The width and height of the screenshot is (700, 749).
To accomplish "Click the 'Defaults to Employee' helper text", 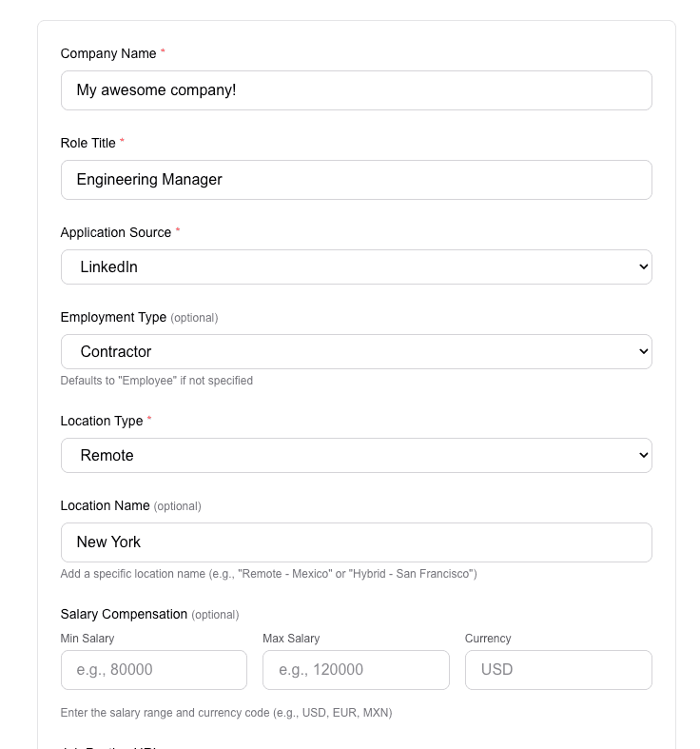I will [x=157, y=381].
